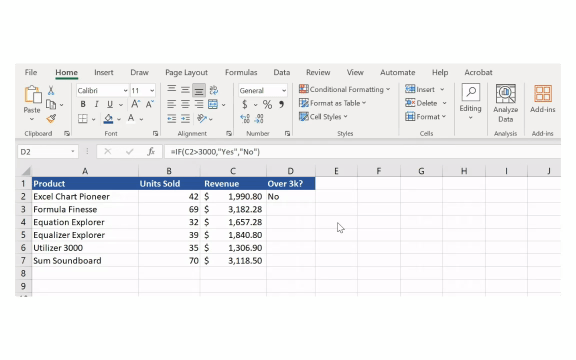
Task: Open Add-ins button
Action: pos(543,99)
